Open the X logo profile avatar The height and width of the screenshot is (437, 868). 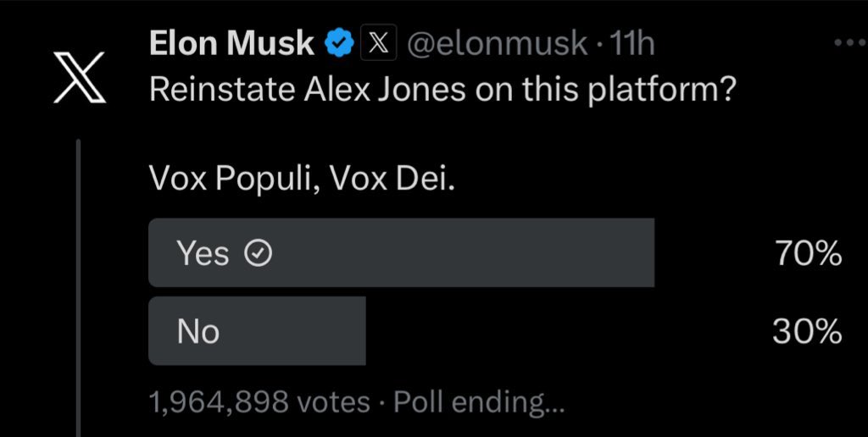coord(79,77)
